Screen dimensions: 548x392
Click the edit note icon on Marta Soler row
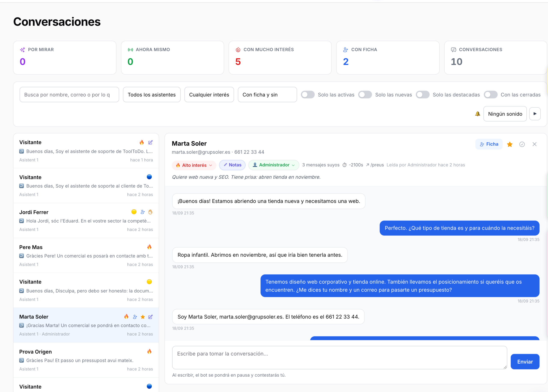pyautogui.click(x=150, y=317)
